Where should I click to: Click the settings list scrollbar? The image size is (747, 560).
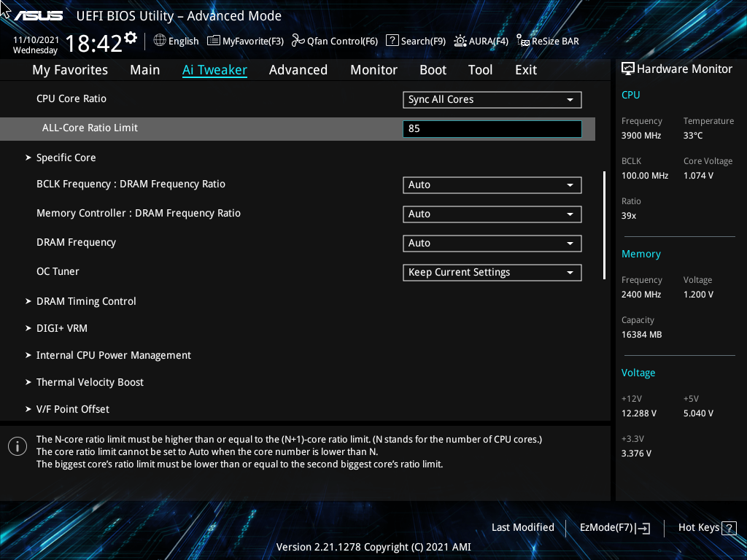pos(604,225)
